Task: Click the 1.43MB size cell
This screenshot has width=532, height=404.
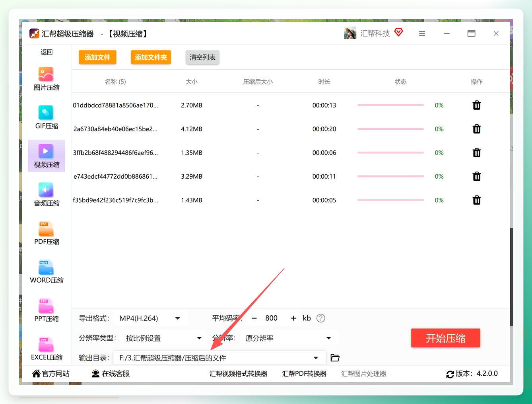Action: pyautogui.click(x=192, y=200)
